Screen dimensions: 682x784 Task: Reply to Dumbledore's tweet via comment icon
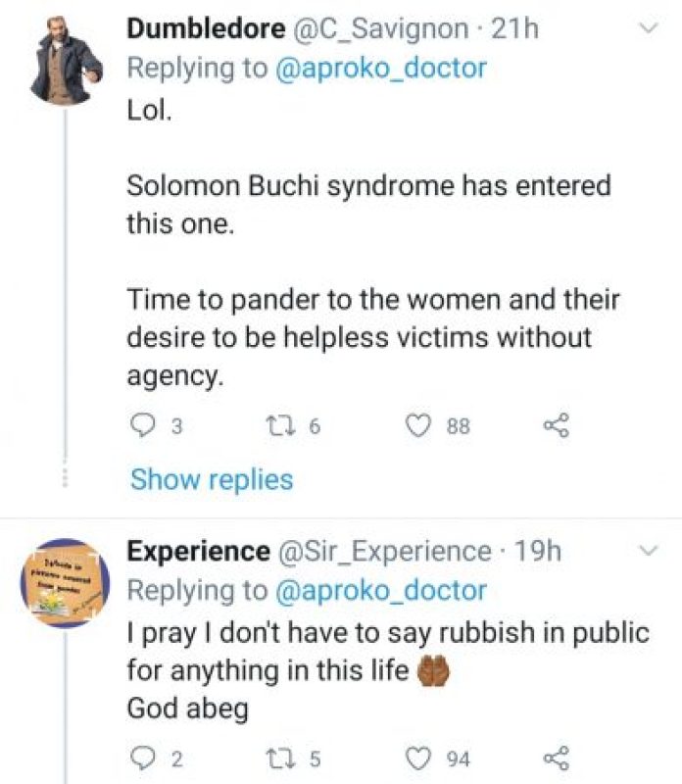tap(140, 425)
